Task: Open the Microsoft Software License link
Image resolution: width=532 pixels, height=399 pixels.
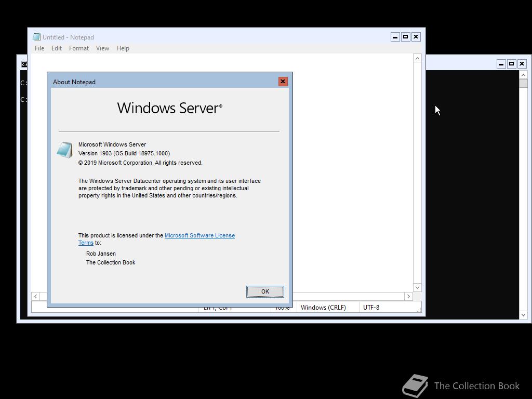Action: (x=199, y=235)
